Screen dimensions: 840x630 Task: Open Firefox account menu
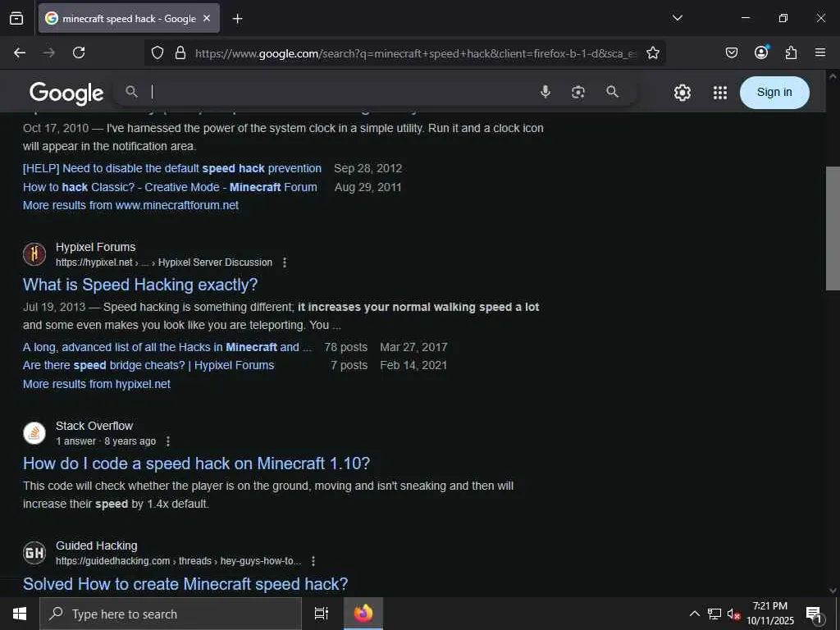coord(761,52)
